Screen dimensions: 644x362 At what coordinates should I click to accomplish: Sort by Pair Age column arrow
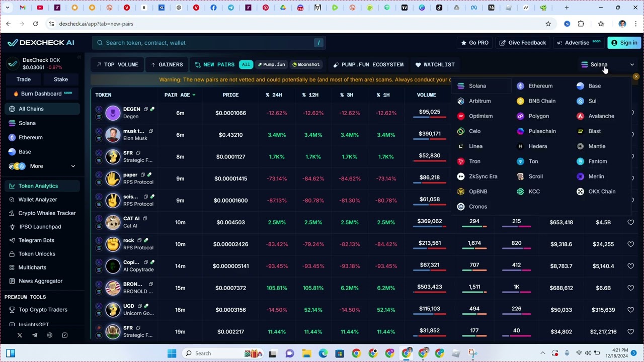coord(194,95)
